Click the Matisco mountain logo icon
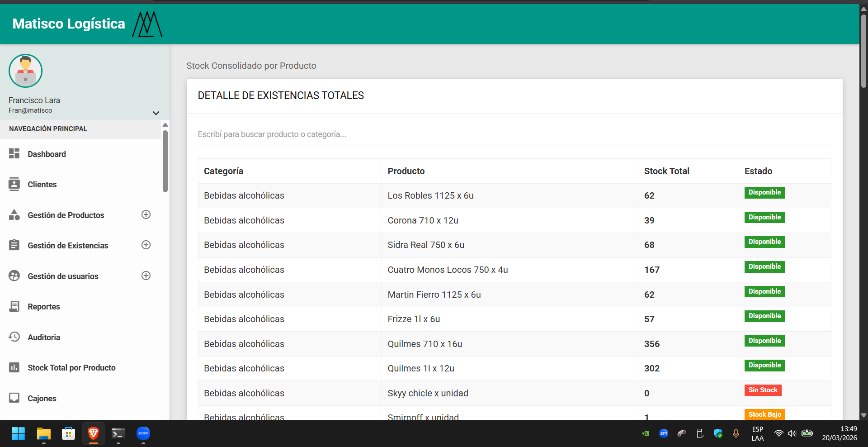The height and width of the screenshot is (447, 868). (x=147, y=24)
